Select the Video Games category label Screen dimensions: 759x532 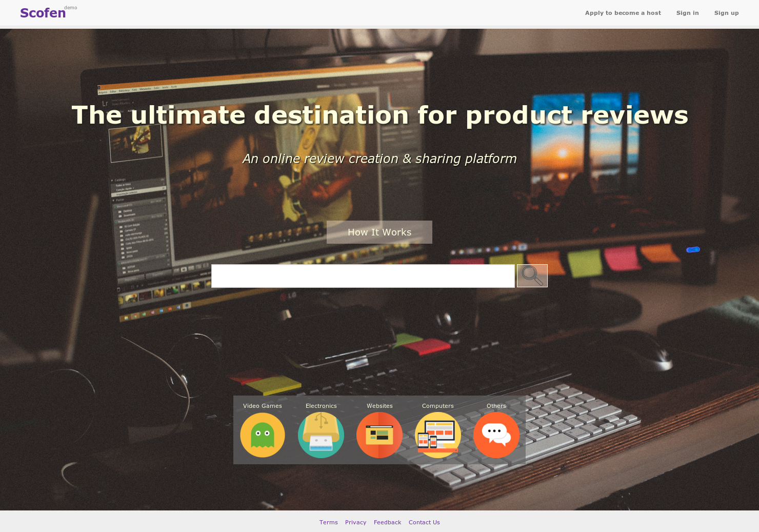[263, 406]
